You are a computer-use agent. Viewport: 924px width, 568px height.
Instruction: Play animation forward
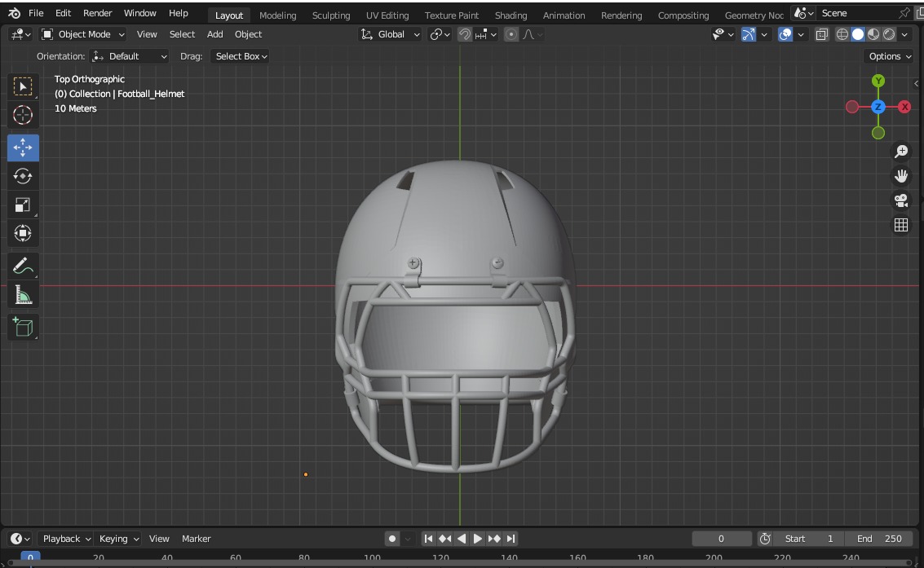(477, 539)
